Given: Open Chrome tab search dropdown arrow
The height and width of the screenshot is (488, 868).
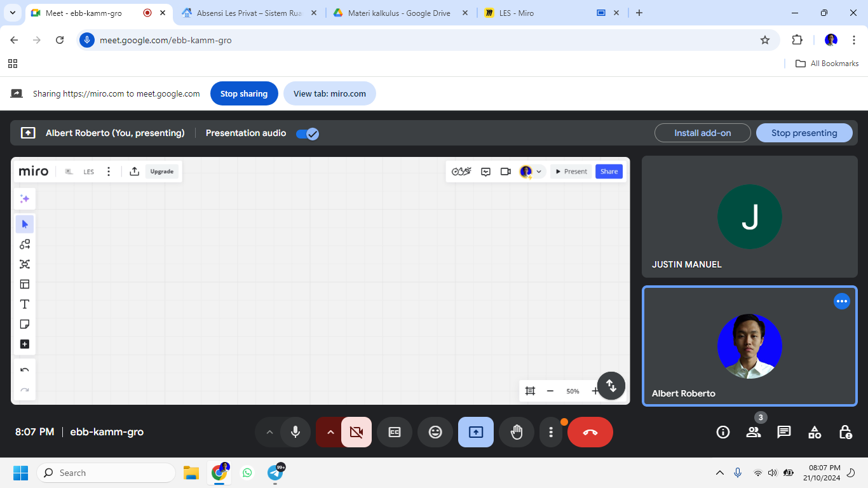Looking at the screenshot, I should (13, 13).
